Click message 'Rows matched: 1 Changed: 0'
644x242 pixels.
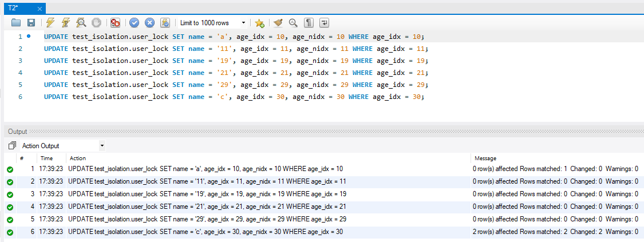pyautogui.click(x=561, y=169)
